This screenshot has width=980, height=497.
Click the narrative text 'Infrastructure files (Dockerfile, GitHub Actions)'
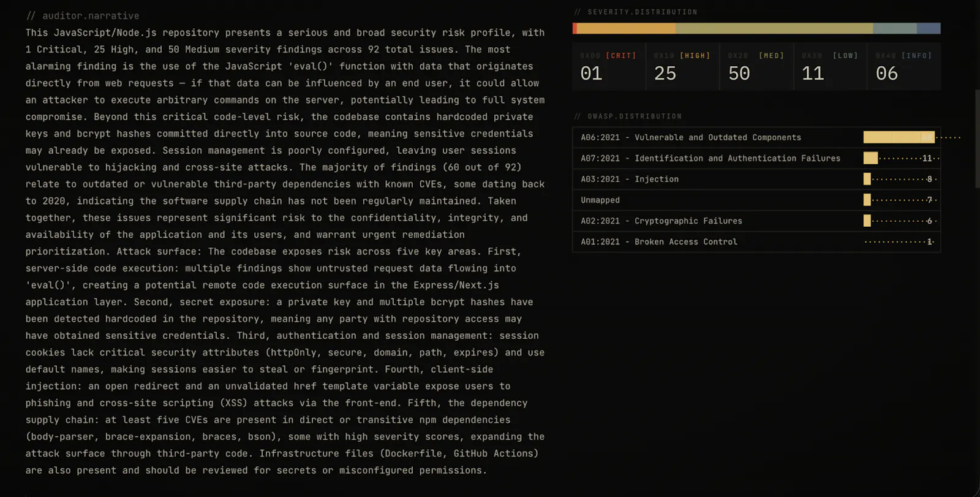399,453
